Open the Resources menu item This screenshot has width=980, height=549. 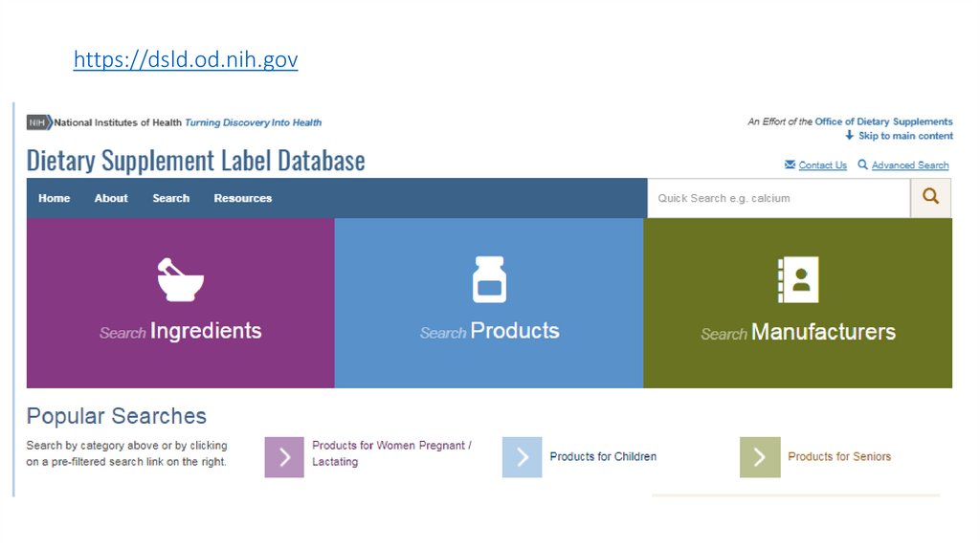point(243,198)
